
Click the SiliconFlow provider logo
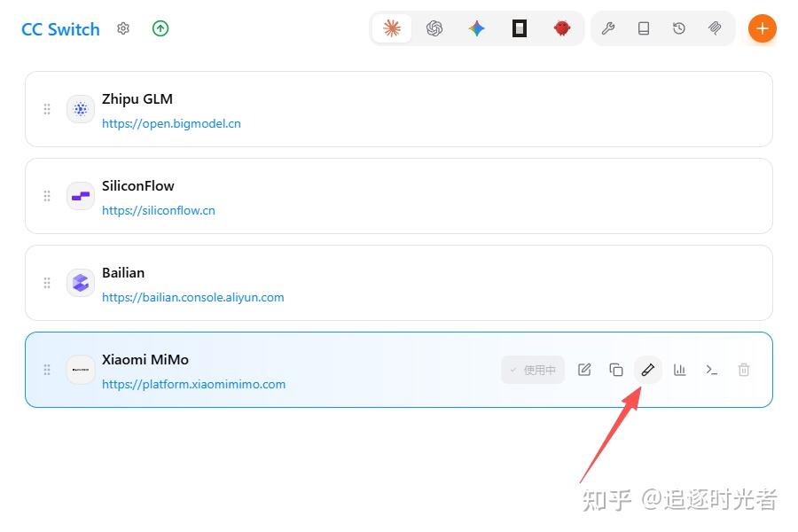pos(81,196)
